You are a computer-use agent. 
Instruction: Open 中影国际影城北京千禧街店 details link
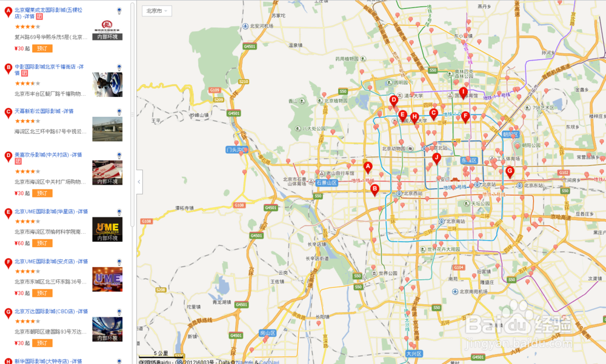(49, 70)
